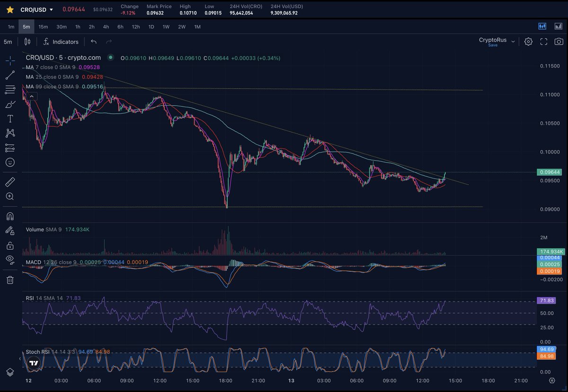This screenshot has height=392, width=568.
Task: Click the trash remove drawings icon
Action: (10, 280)
